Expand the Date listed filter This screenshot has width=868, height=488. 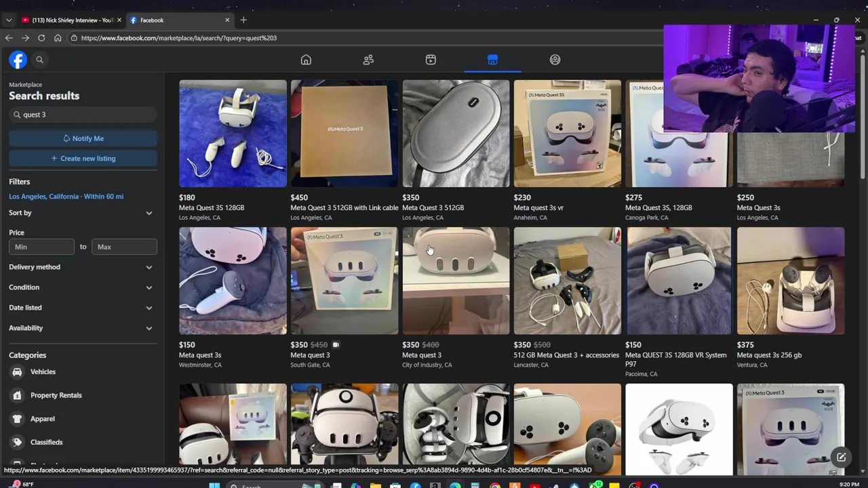point(83,308)
